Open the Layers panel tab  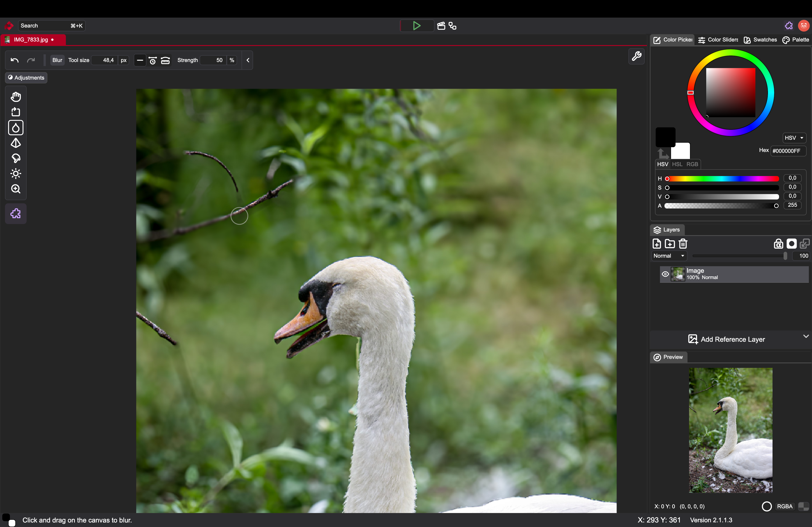point(667,230)
